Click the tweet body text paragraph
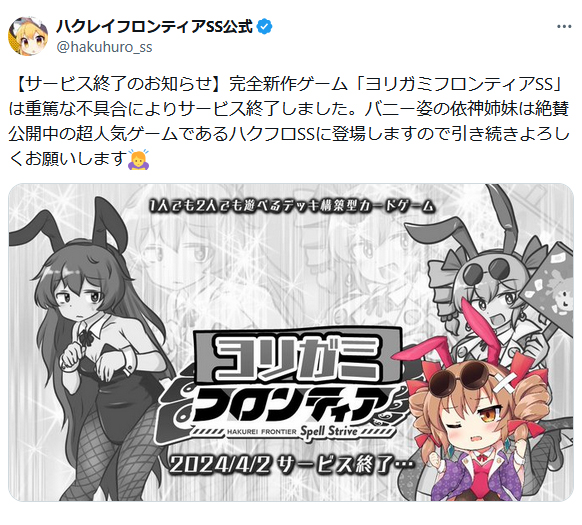 coord(290,122)
